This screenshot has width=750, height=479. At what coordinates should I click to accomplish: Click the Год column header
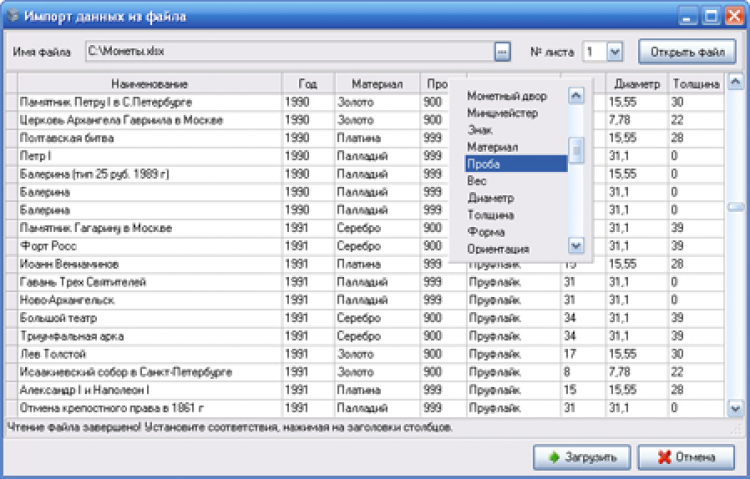pos(309,84)
